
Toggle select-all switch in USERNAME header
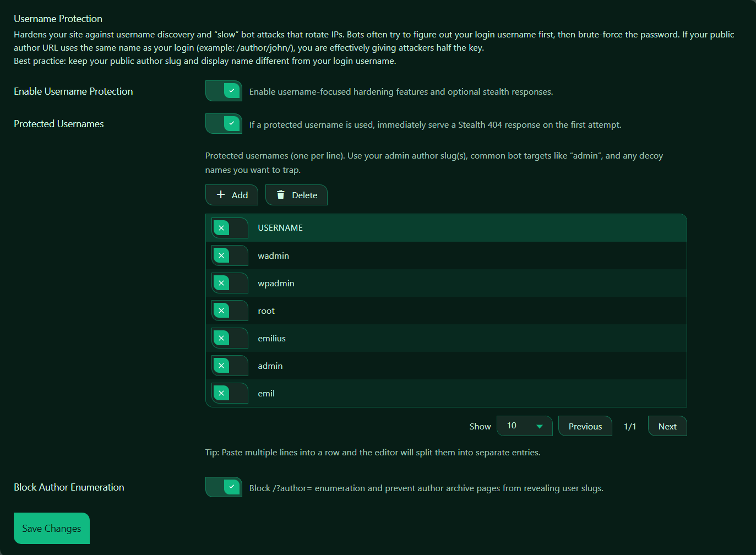pyautogui.click(x=230, y=228)
